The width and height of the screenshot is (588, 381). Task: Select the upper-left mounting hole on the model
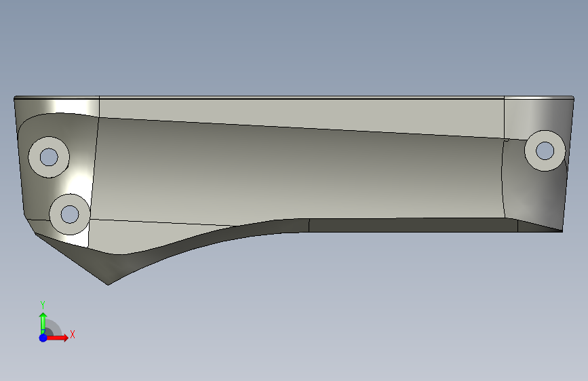pyautogui.click(x=49, y=157)
